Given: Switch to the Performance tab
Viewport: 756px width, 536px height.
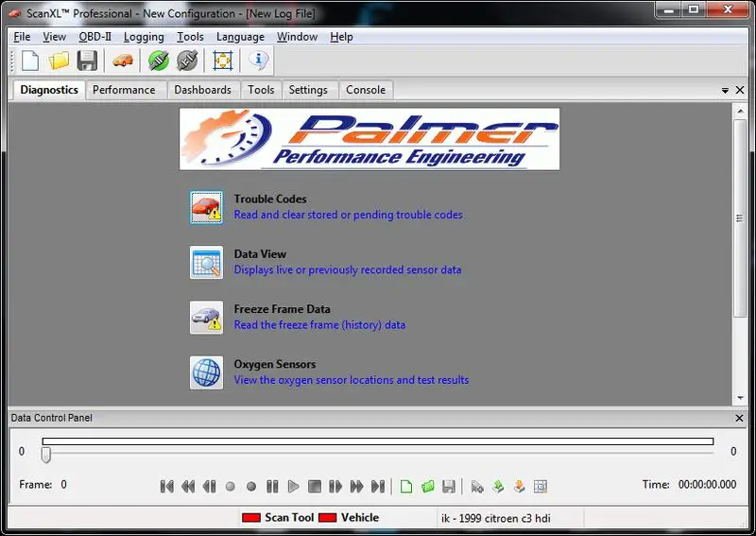Looking at the screenshot, I should point(124,90).
